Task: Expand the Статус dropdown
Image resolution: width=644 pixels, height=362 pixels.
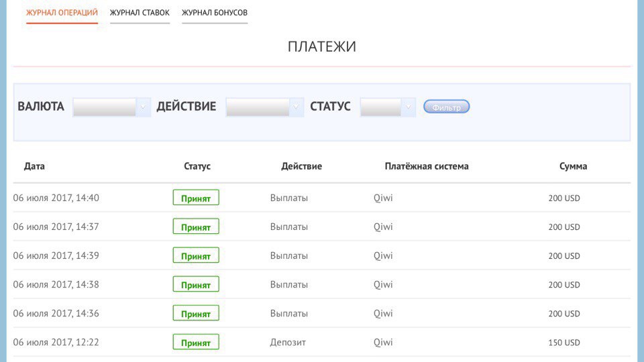Action: (x=388, y=107)
